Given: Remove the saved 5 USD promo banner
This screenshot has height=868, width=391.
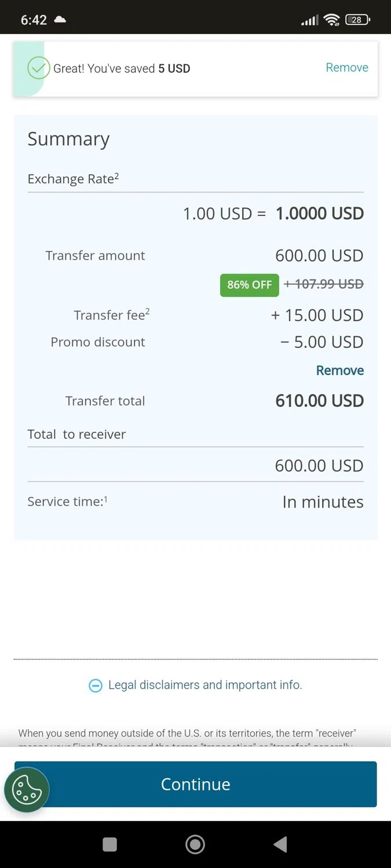Looking at the screenshot, I should (x=347, y=67).
